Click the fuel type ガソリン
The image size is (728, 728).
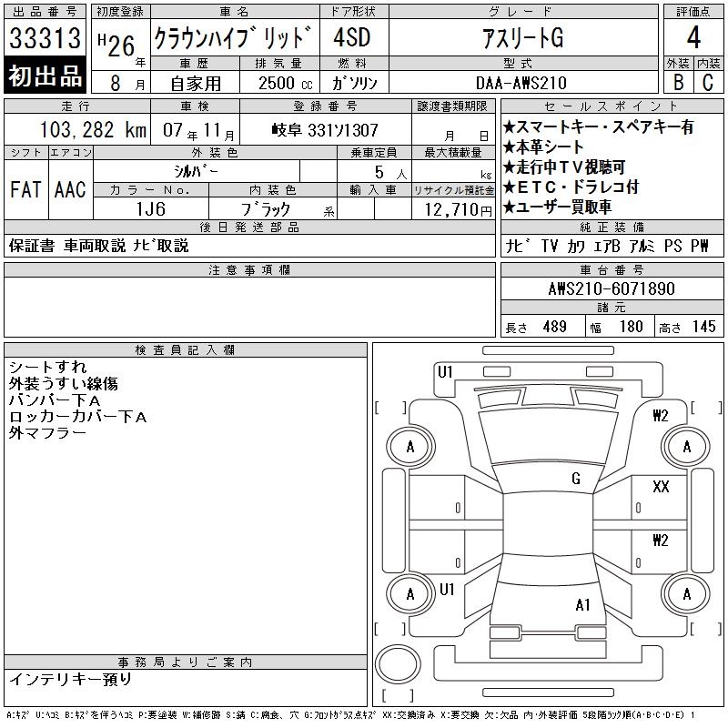354,83
